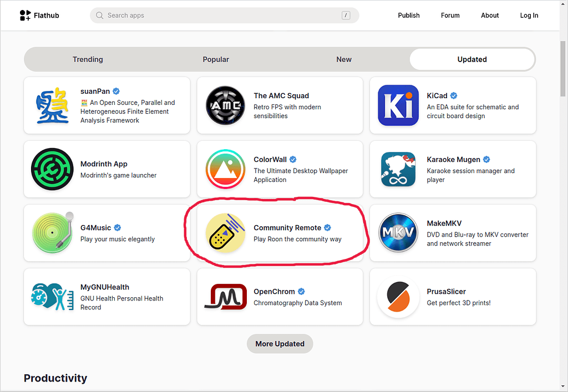568x392 pixels.
Task: Click the suanPan title text
Action: [x=95, y=91]
